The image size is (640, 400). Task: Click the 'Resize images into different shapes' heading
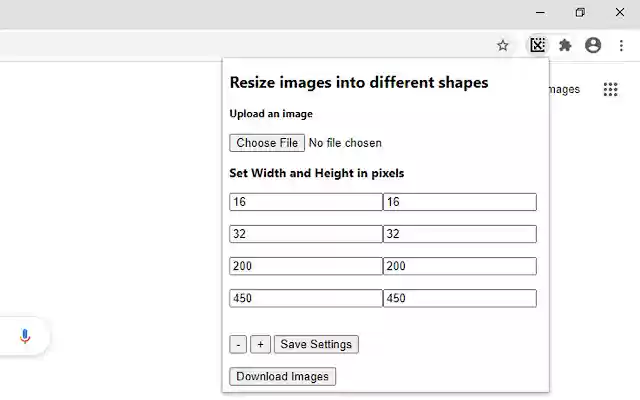tap(359, 82)
